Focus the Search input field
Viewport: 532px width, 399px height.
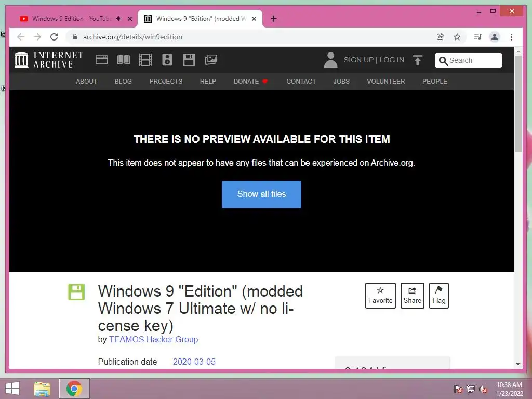click(x=469, y=60)
